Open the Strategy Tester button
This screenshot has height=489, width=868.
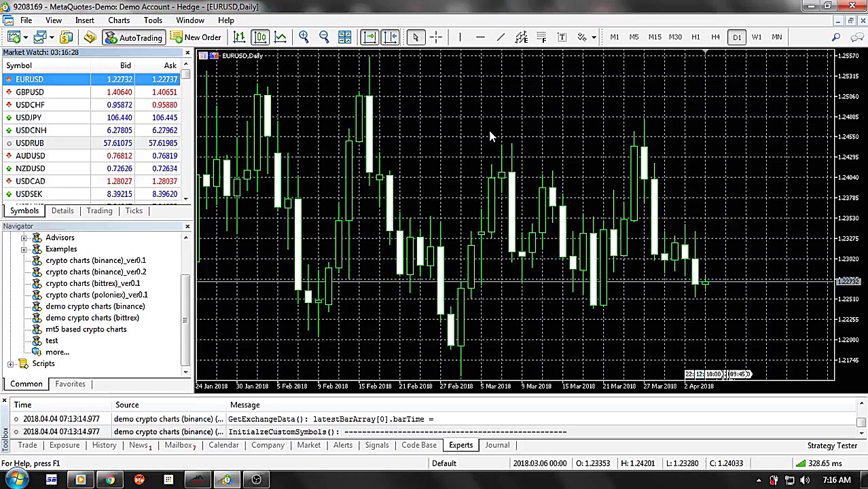pyautogui.click(x=832, y=446)
